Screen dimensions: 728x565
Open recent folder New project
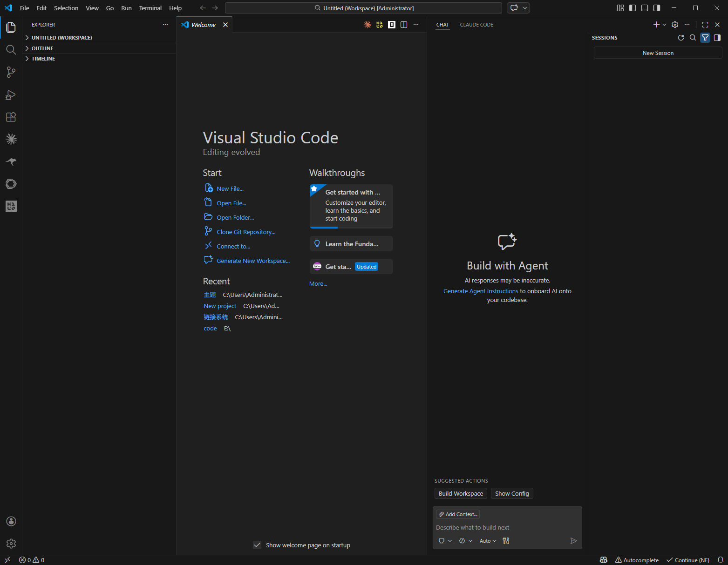pos(220,306)
